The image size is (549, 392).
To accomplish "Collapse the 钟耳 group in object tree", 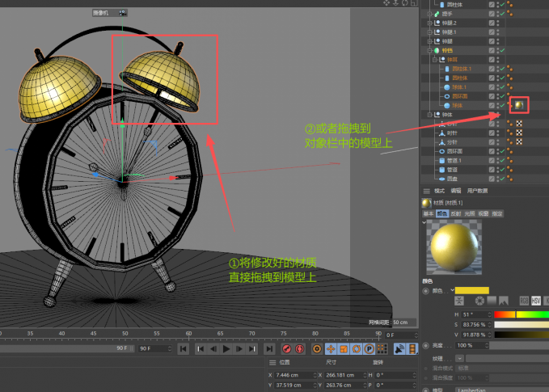I will 433,60.
